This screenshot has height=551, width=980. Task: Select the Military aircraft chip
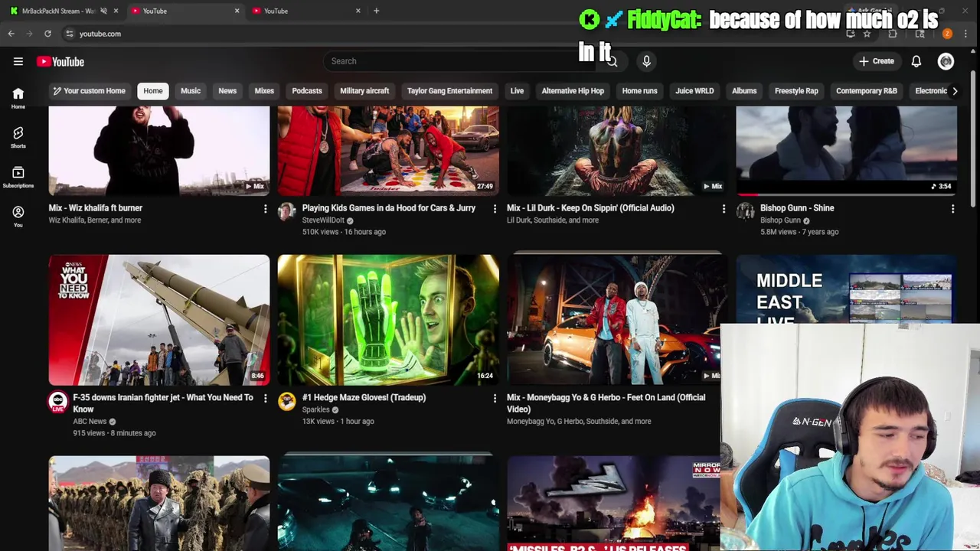tap(364, 91)
